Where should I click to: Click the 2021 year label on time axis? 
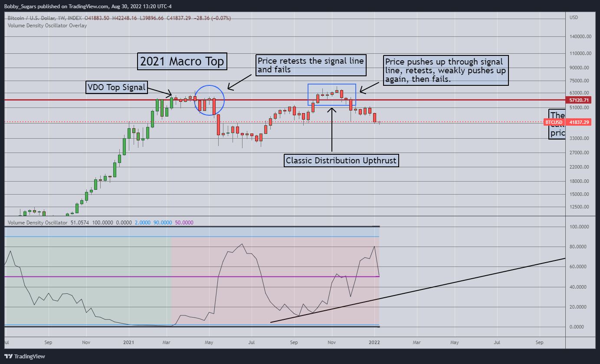coord(129,342)
